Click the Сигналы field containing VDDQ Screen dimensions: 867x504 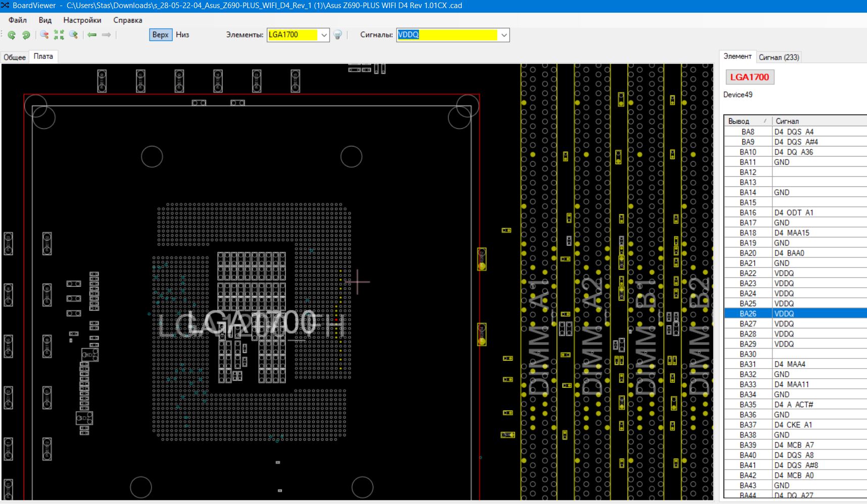pyautogui.click(x=447, y=35)
